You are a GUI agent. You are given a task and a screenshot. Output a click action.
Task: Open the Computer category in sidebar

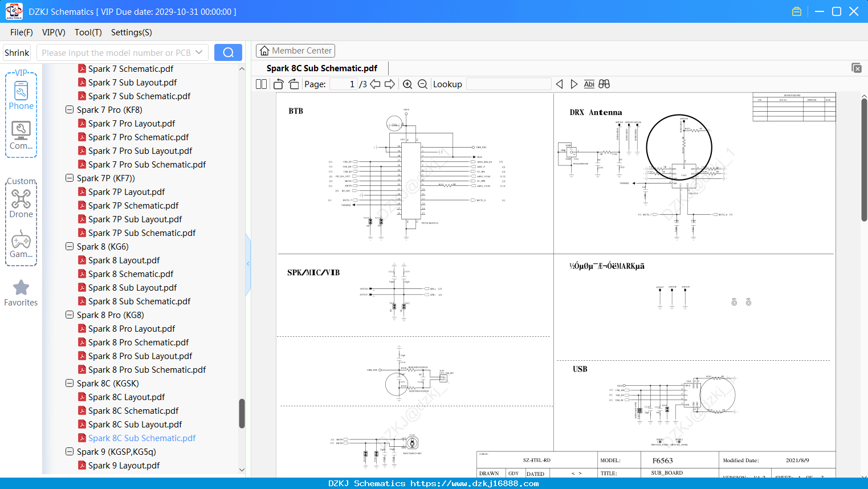pos(21,136)
